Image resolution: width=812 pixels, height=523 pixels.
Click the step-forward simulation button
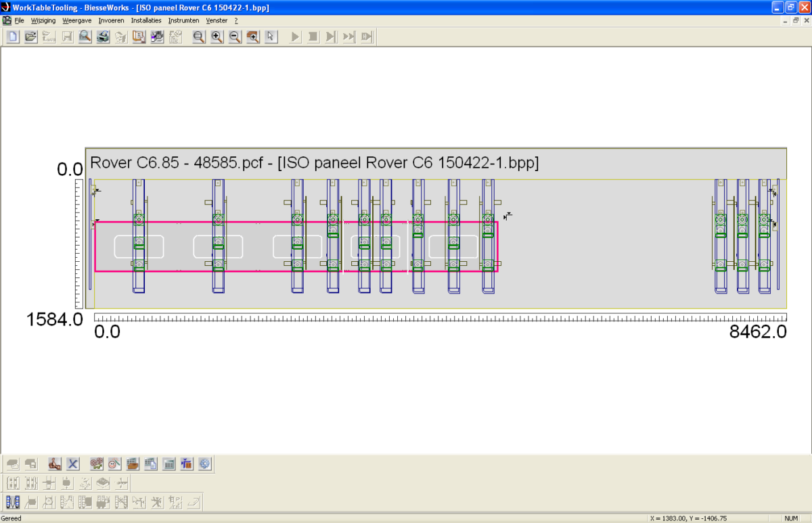click(330, 37)
